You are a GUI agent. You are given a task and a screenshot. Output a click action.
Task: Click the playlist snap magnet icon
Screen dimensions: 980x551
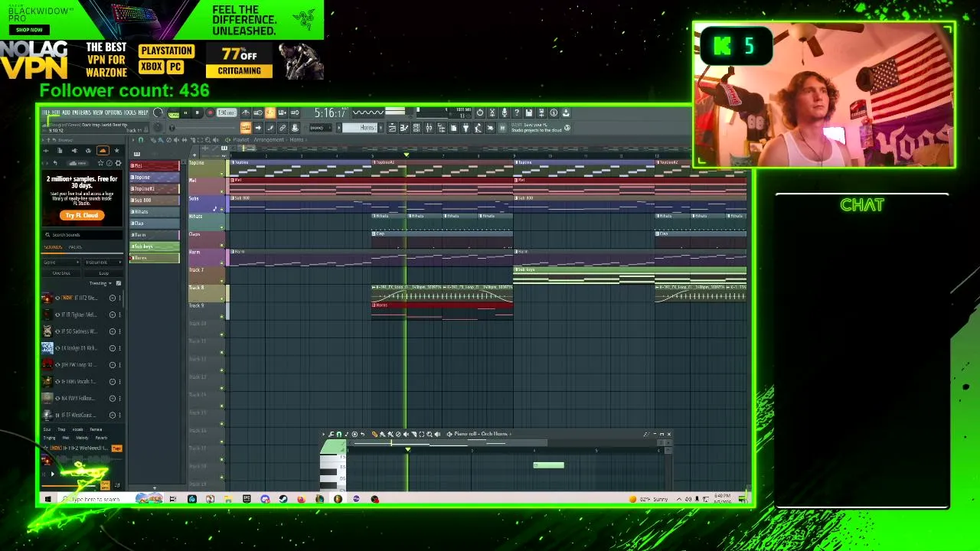pos(140,140)
